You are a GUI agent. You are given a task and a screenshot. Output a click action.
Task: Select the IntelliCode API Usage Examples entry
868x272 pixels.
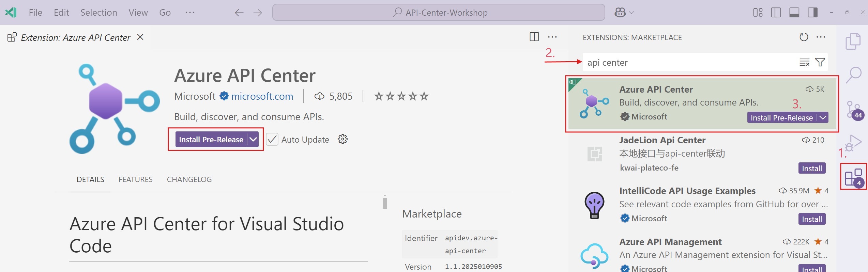(x=702, y=205)
